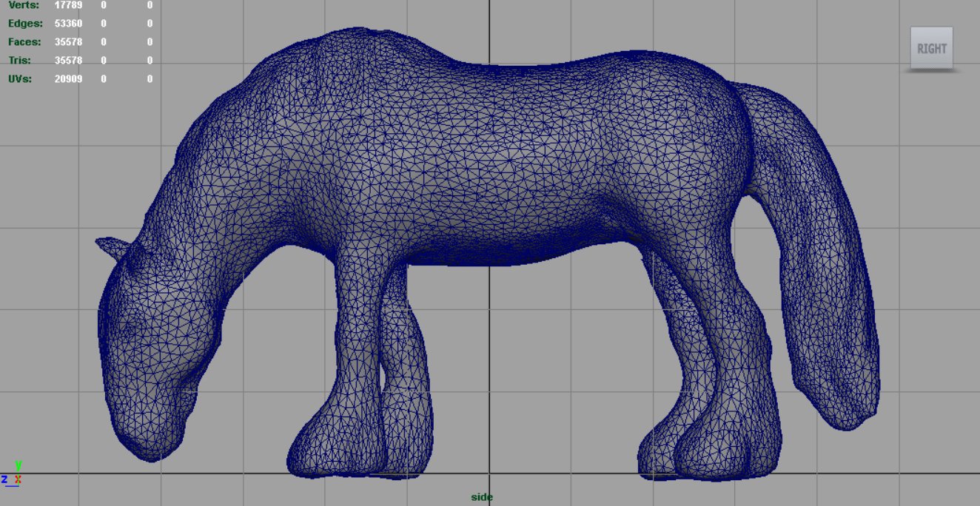The image size is (980, 506).
Task: Click the 'Faces:' heads-up label
Action: point(24,42)
